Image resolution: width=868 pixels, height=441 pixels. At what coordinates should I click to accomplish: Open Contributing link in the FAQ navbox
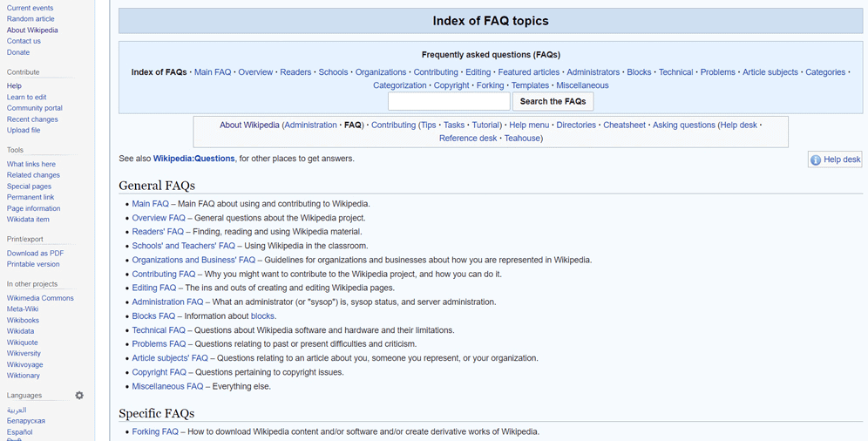[436, 72]
